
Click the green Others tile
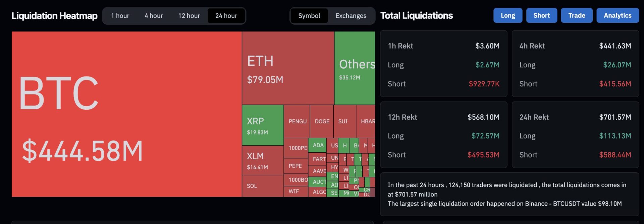click(355, 68)
